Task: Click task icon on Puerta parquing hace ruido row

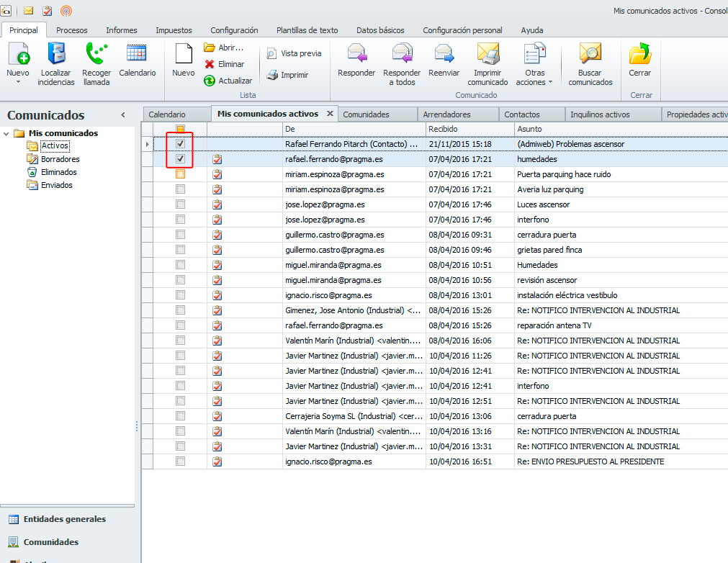Action: click(217, 174)
